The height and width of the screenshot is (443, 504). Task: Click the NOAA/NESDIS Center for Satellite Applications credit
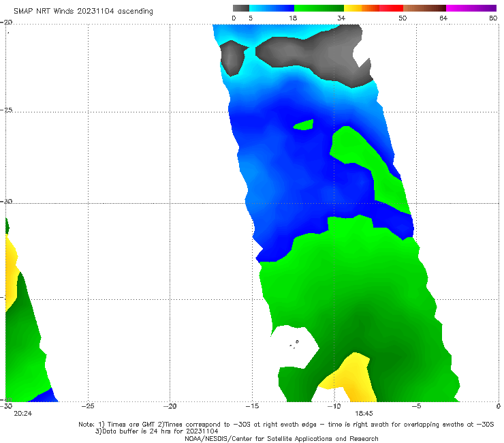click(x=281, y=438)
